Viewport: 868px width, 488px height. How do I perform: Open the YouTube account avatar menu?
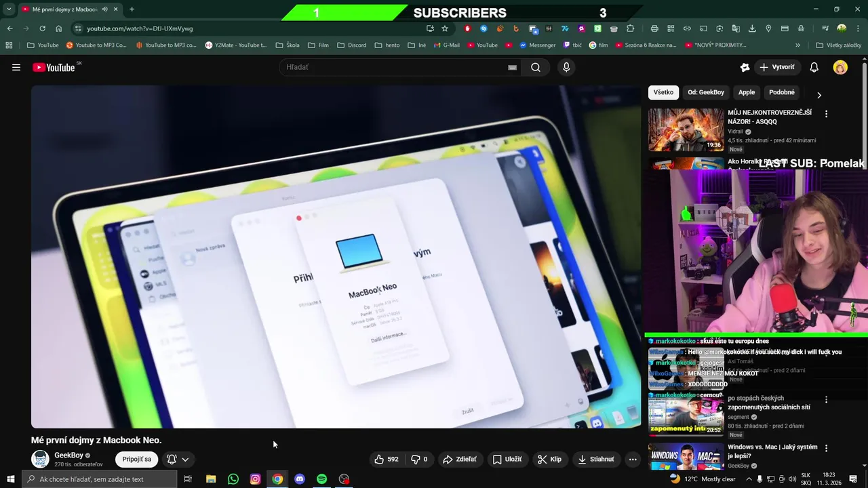click(840, 67)
